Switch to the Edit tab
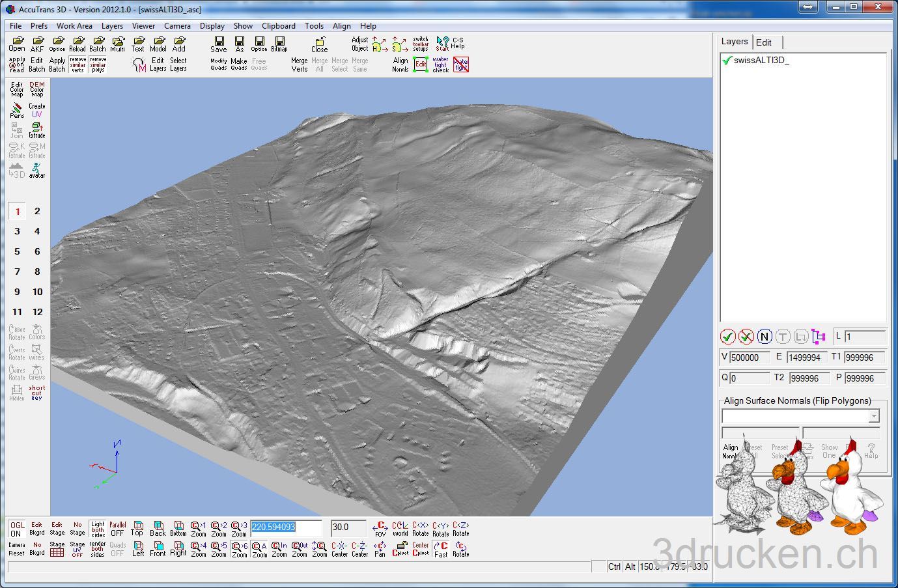 764,42
